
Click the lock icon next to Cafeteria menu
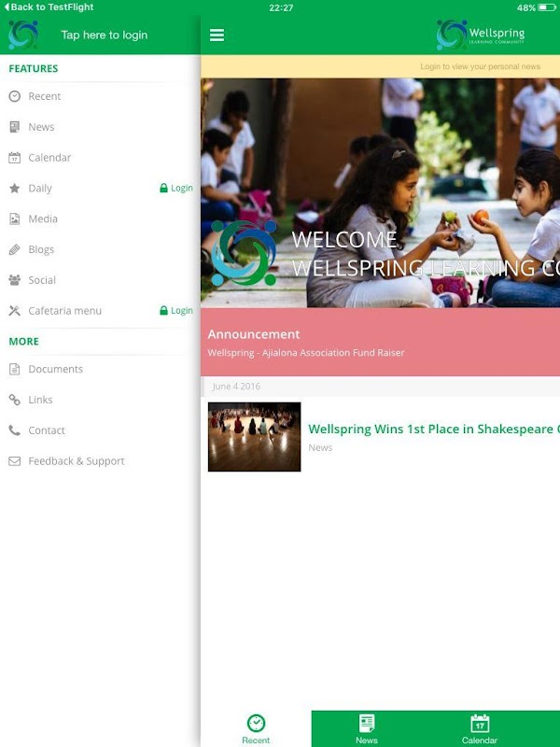pyautogui.click(x=164, y=311)
